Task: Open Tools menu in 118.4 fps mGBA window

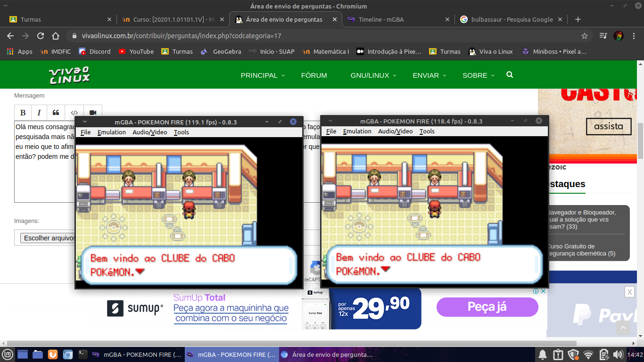Action: point(427,132)
